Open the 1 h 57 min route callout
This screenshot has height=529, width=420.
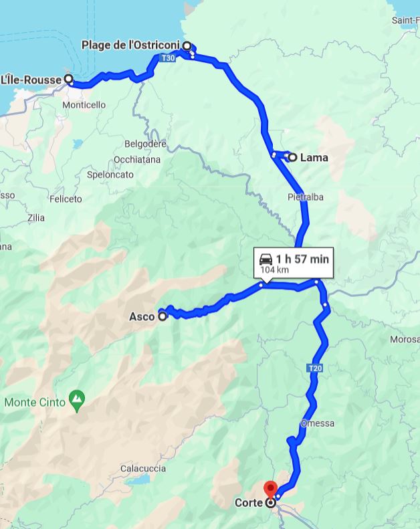294,263
